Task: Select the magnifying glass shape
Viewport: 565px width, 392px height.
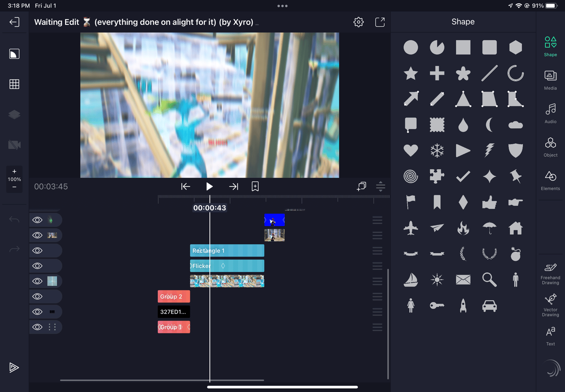Action: pyautogui.click(x=489, y=280)
